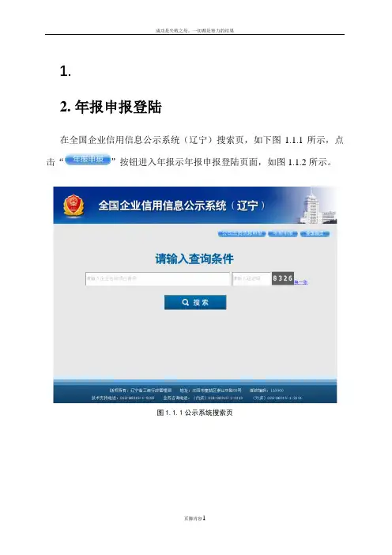Click the empty heading numbered 1.
This screenshot has height=555, width=392.
tap(66, 71)
